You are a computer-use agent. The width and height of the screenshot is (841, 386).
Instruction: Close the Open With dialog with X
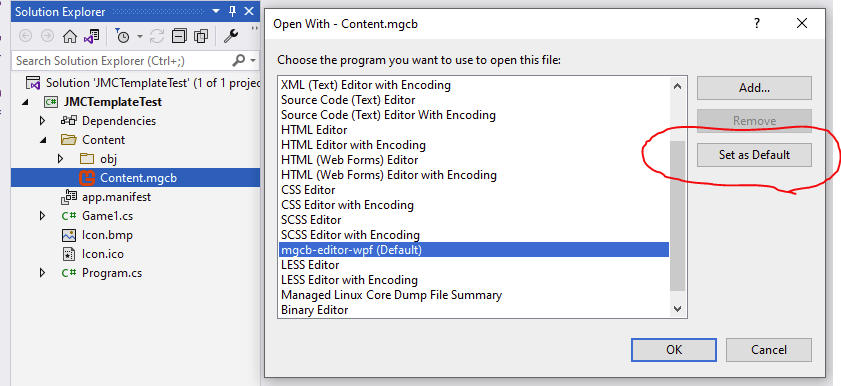point(802,23)
